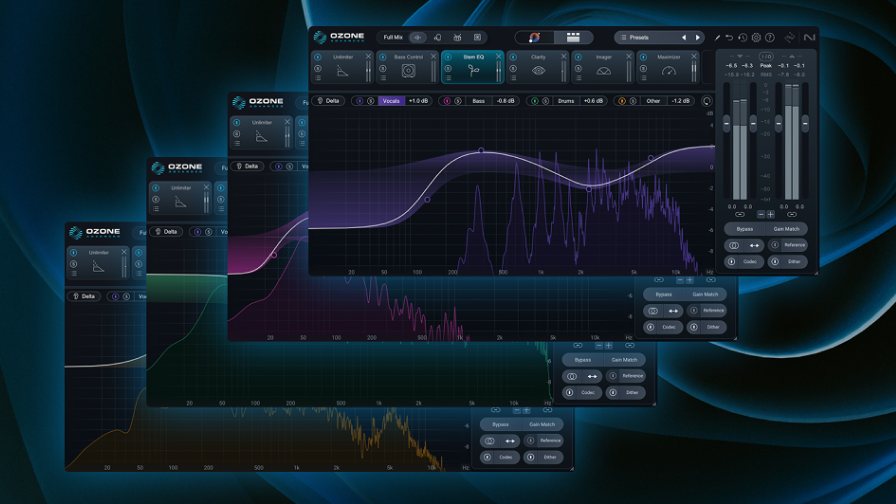
Task: Click the Bass -0.8 dB gain value
Action: (506, 101)
